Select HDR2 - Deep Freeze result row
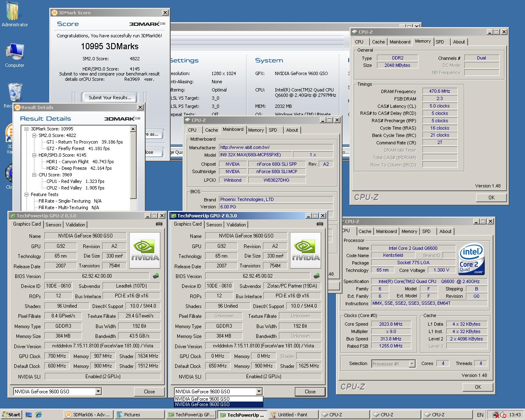 (79, 168)
